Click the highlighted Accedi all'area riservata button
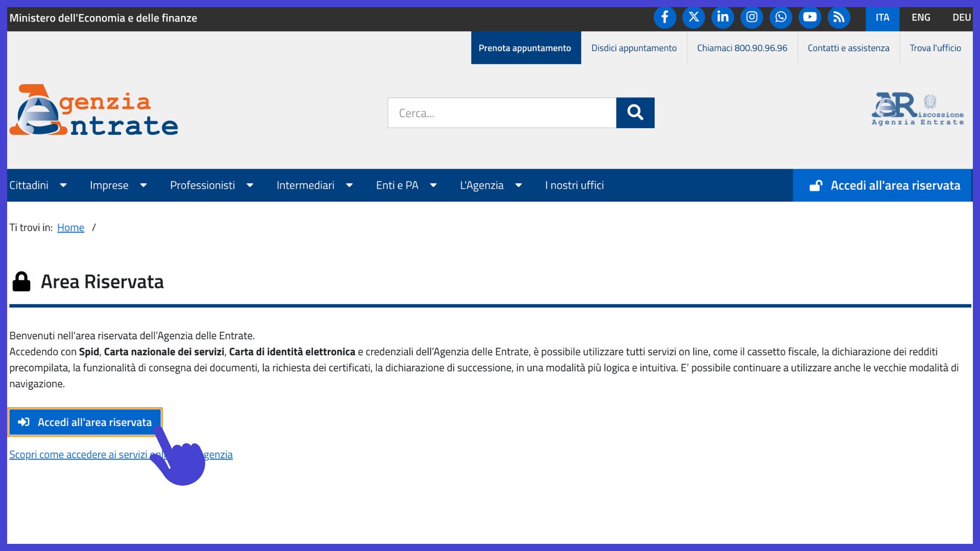This screenshot has height=551, width=980. [85, 422]
